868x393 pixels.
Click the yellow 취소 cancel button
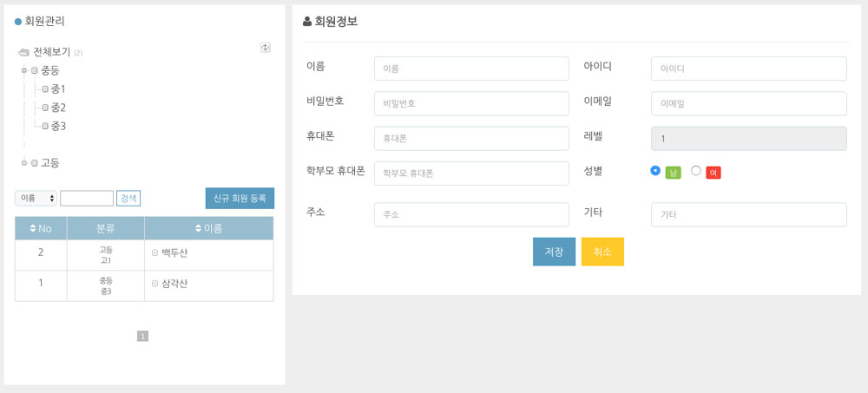pyautogui.click(x=602, y=252)
